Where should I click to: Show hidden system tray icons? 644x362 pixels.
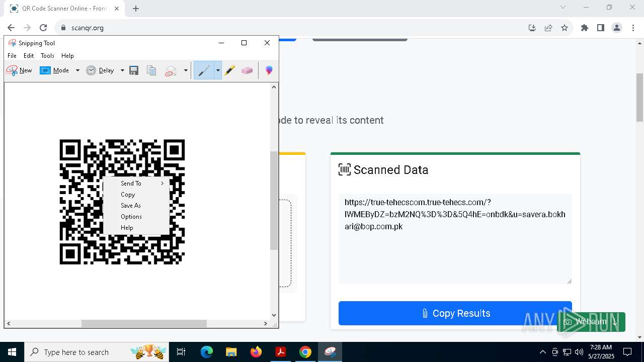542,352
